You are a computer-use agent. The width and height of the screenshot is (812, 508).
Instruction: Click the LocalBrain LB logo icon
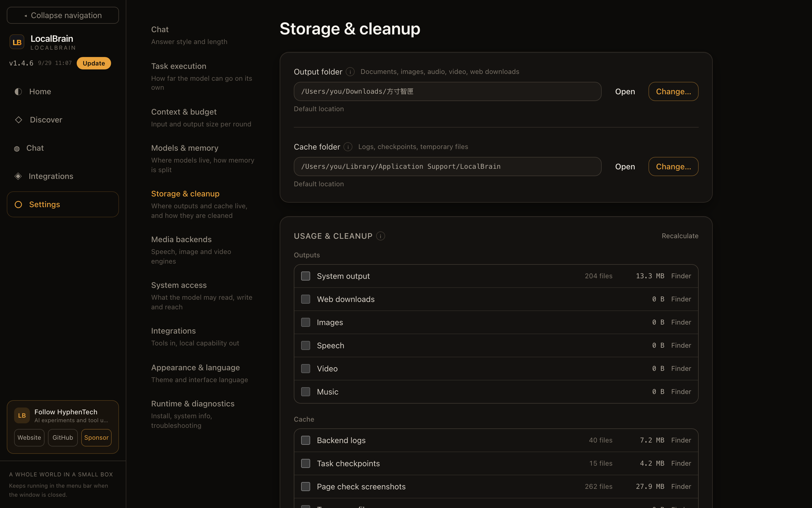point(17,42)
